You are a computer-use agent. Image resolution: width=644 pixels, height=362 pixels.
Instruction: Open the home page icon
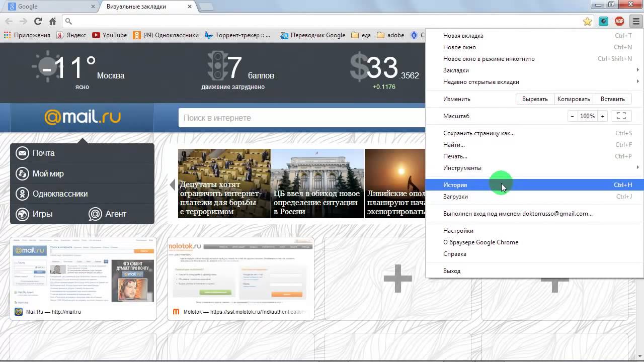coord(52,21)
